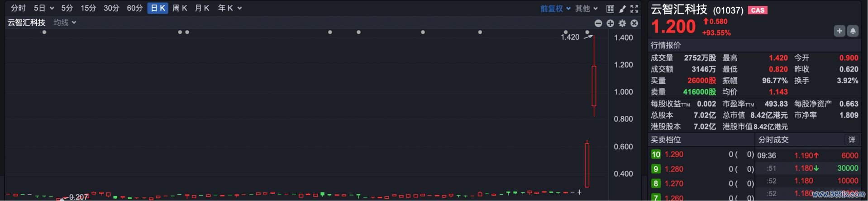Click the 市净率 1.809 value
Image resolution: width=868 pixels, height=201 pixels.
click(x=849, y=115)
